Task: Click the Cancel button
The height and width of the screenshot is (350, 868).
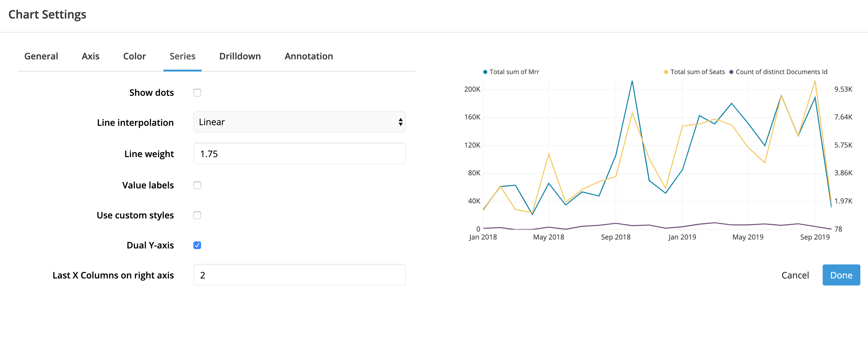Action: tap(795, 274)
